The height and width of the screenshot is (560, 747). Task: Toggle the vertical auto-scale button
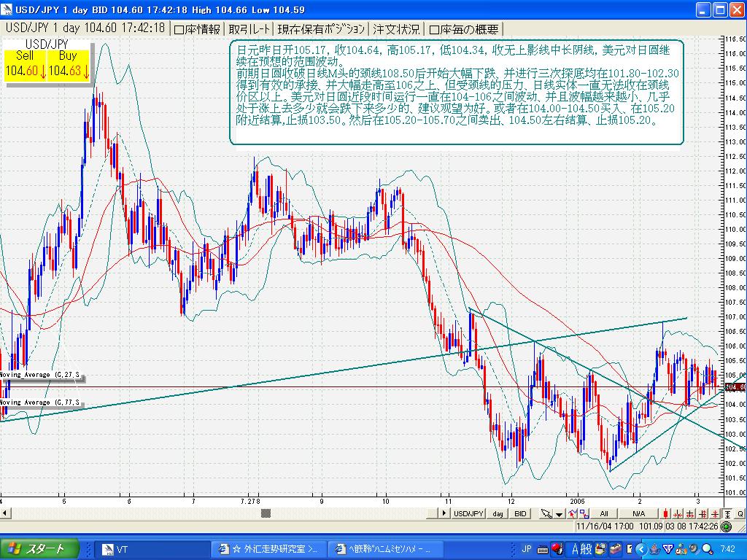point(727,514)
